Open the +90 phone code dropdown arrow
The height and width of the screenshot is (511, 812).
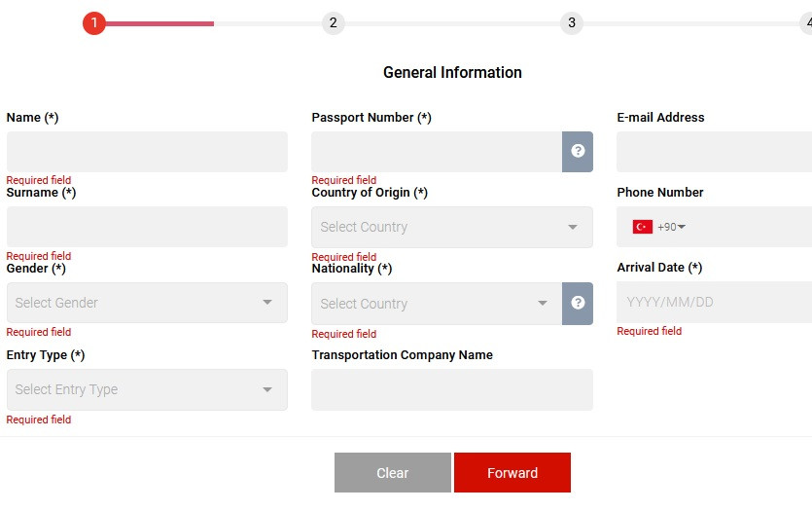(x=682, y=227)
